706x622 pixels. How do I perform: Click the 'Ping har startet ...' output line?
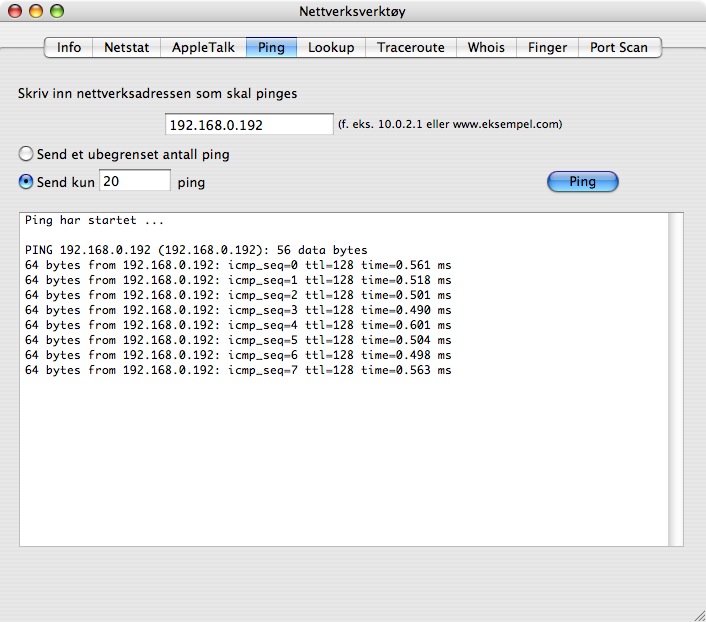(x=94, y=220)
